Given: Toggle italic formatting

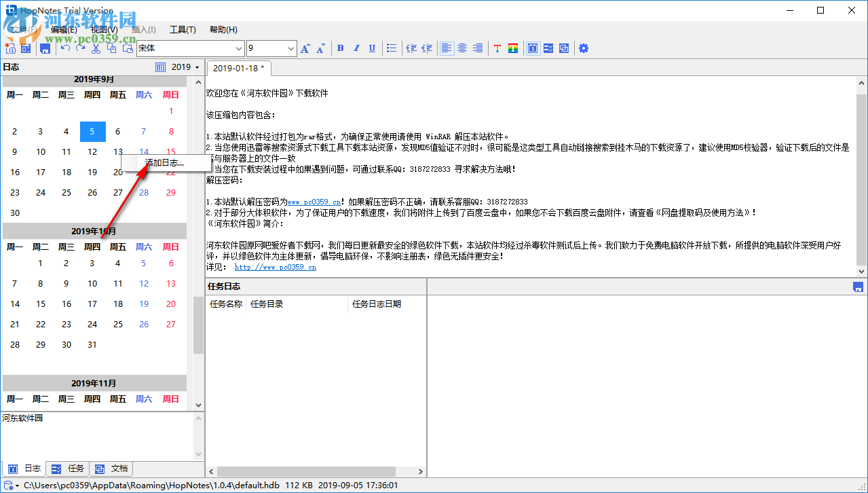Looking at the screenshot, I should tap(356, 48).
